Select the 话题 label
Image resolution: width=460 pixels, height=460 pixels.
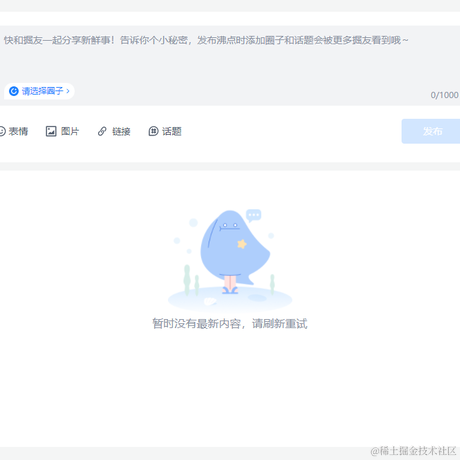point(172,131)
